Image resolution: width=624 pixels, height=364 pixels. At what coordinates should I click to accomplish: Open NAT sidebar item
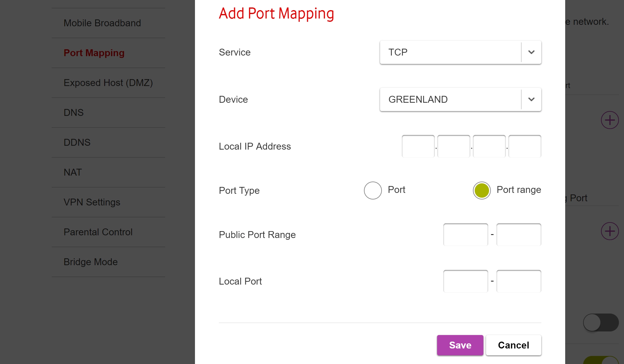coord(73,172)
